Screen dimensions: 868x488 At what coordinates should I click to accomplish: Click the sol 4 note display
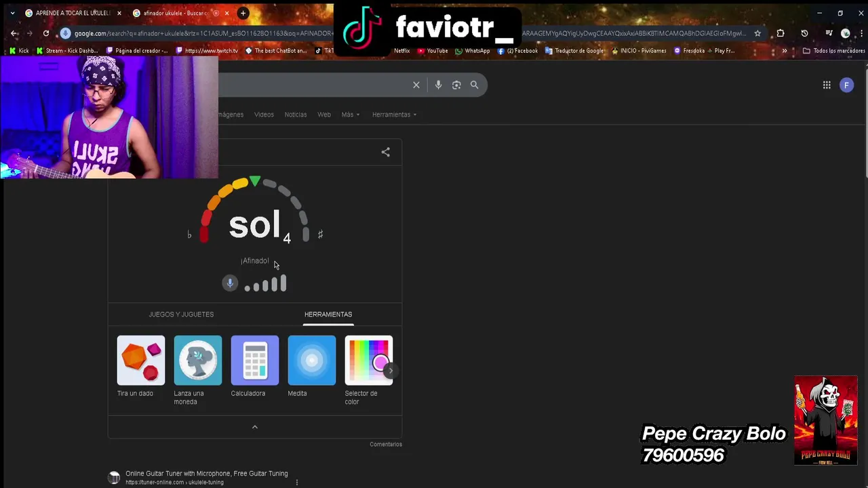pyautogui.click(x=260, y=226)
